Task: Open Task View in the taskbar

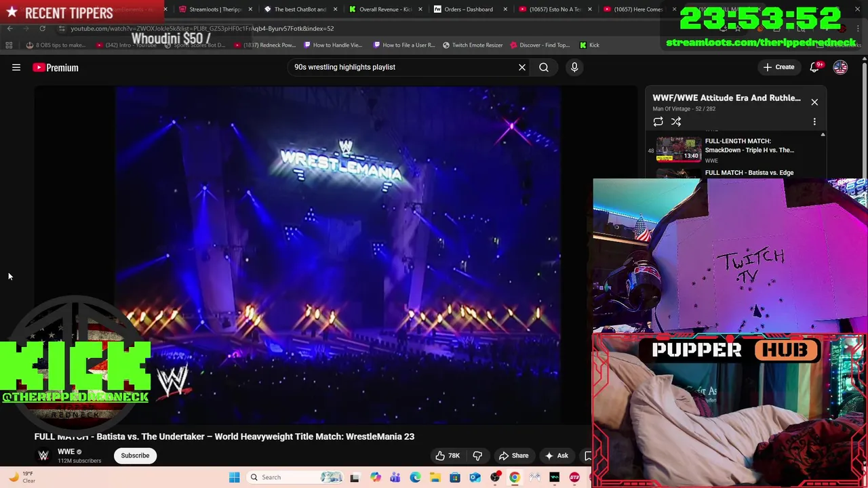Action: pyautogui.click(x=354, y=477)
